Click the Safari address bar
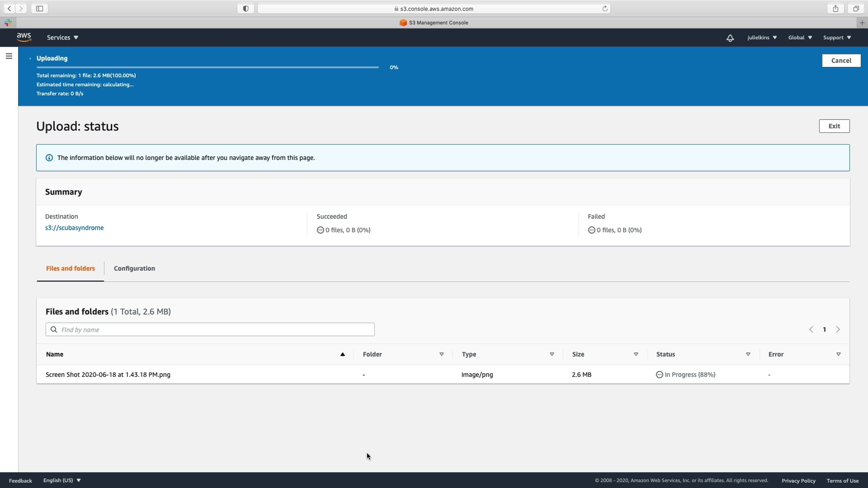 (434, 8)
